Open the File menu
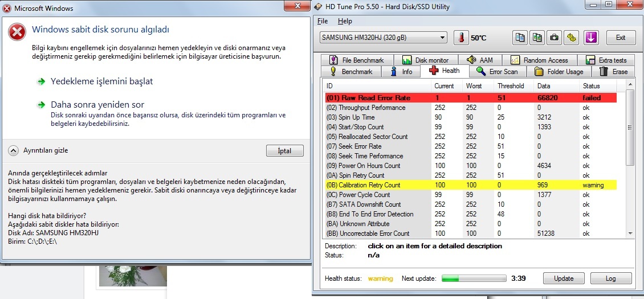The width and height of the screenshot is (644, 299). [x=323, y=21]
